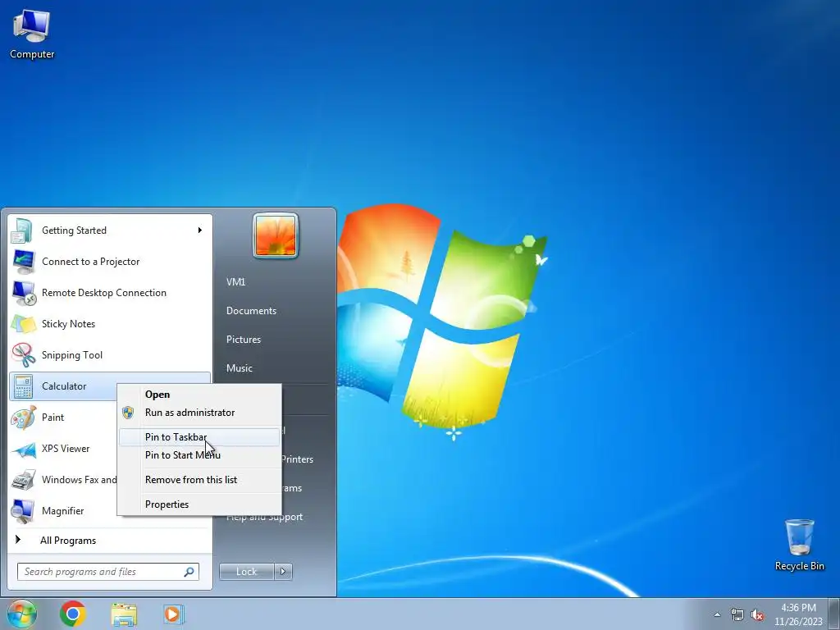Screen dimensions: 840x630
Task: Select the Recycle Bin desktop icon
Action: tap(799, 545)
